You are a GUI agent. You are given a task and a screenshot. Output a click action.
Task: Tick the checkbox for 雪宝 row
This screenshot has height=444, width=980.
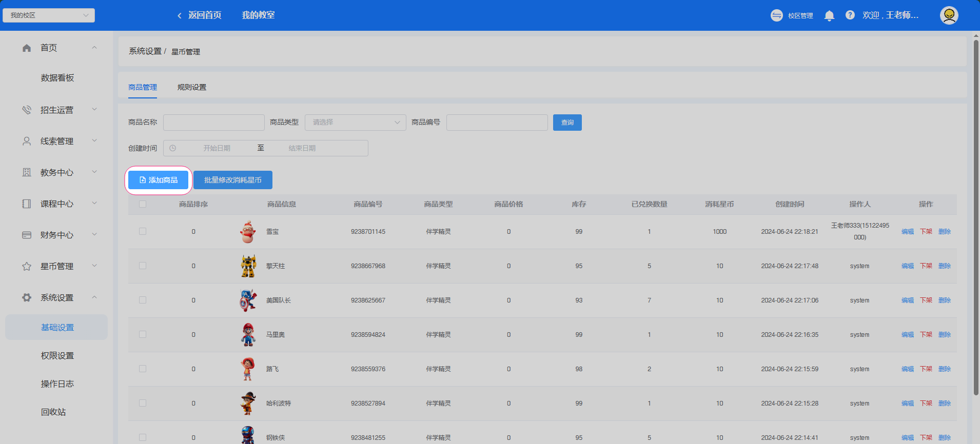click(x=143, y=232)
